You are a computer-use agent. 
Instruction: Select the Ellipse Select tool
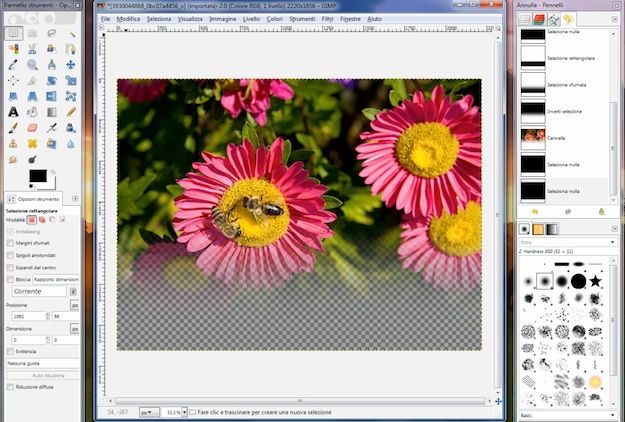pyautogui.click(x=33, y=33)
